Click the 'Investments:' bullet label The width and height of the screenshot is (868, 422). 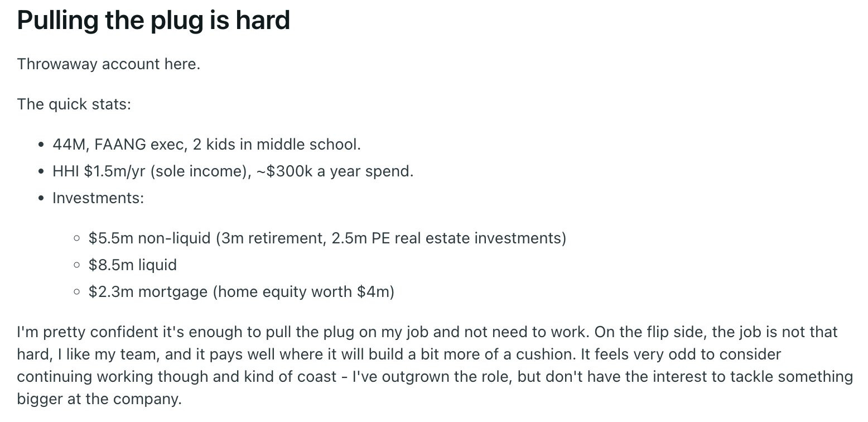[98, 198]
